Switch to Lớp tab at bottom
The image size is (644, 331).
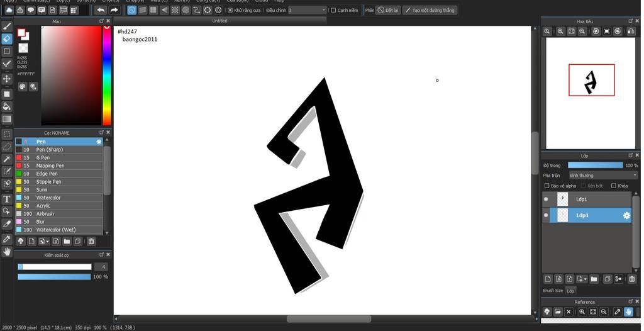[x=570, y=291]
